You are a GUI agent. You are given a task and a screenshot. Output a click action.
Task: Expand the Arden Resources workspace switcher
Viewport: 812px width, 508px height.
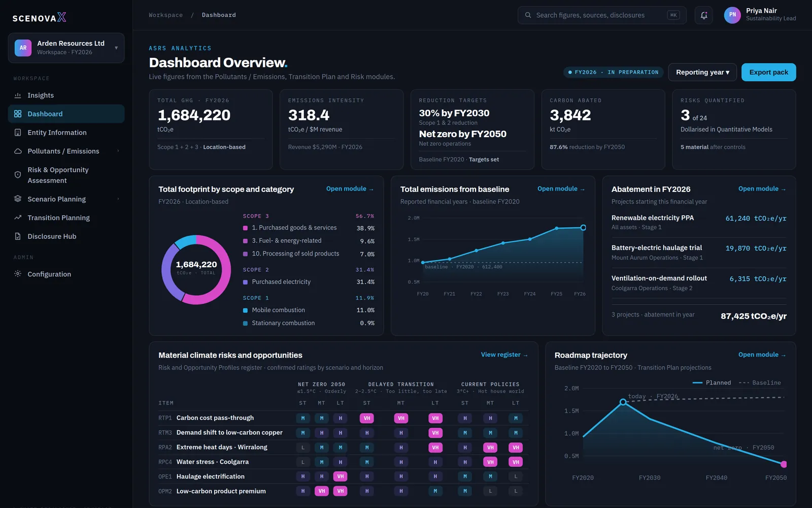pyautogui.click(x=66, y=48)
